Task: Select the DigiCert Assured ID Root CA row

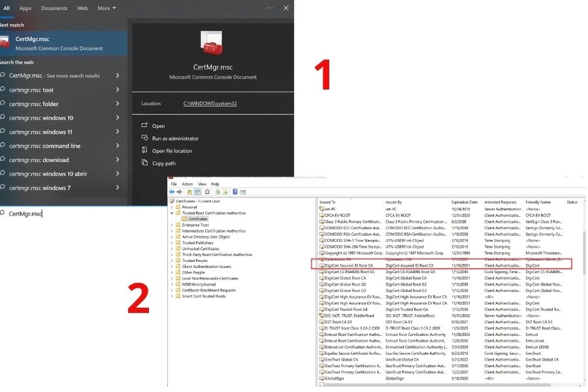Action: click(442, 265)
